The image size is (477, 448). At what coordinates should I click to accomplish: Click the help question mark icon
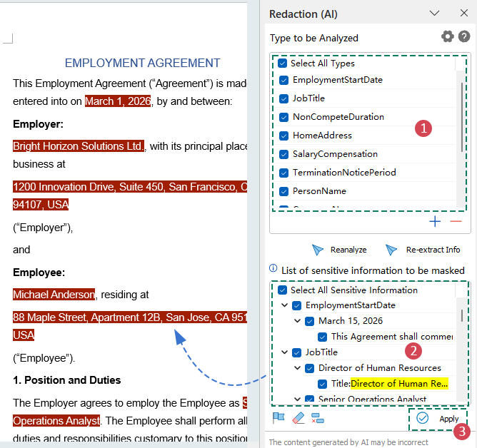463,37
